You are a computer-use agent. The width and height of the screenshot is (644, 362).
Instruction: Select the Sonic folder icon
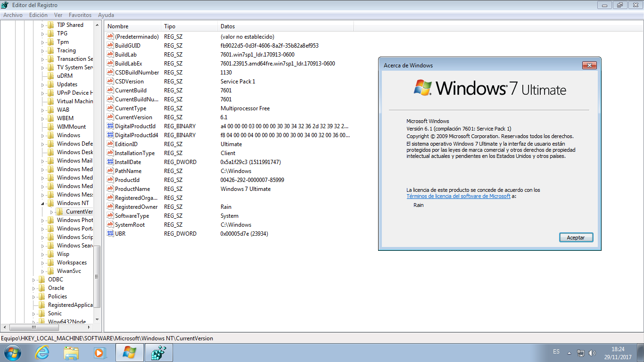(x=41, y=313)
